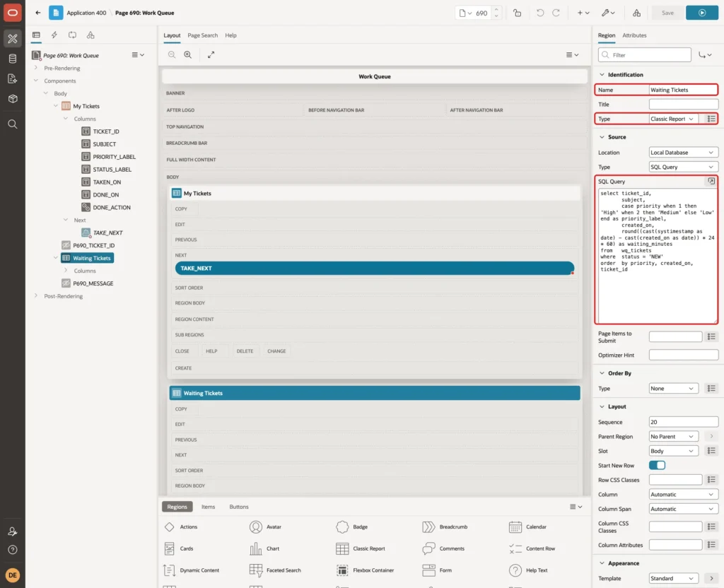Open the page selector dropdown
The height and width of the screenshot is (588, 724).
point(465,13)
